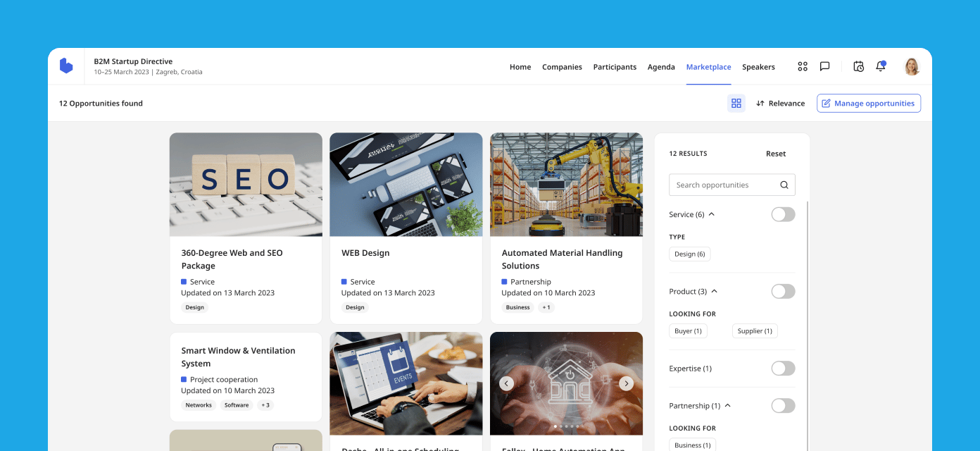Open the WEB Design opportunity title
Image resolution: width=980 pixels, height=451 pixels.
click(x=365, y=253)
